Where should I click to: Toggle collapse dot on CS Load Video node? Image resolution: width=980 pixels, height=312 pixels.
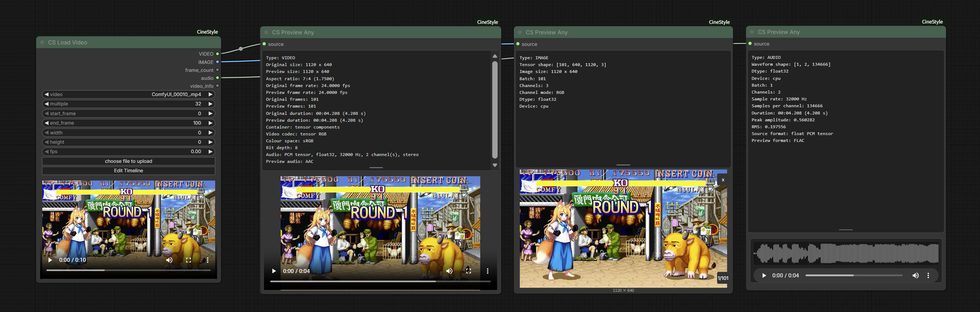point(42,43)
